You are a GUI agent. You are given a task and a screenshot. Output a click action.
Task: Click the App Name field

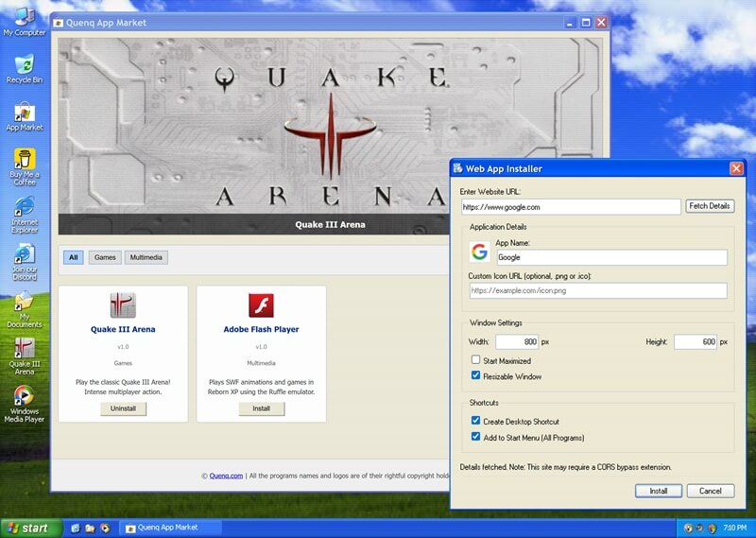[611, 257]
